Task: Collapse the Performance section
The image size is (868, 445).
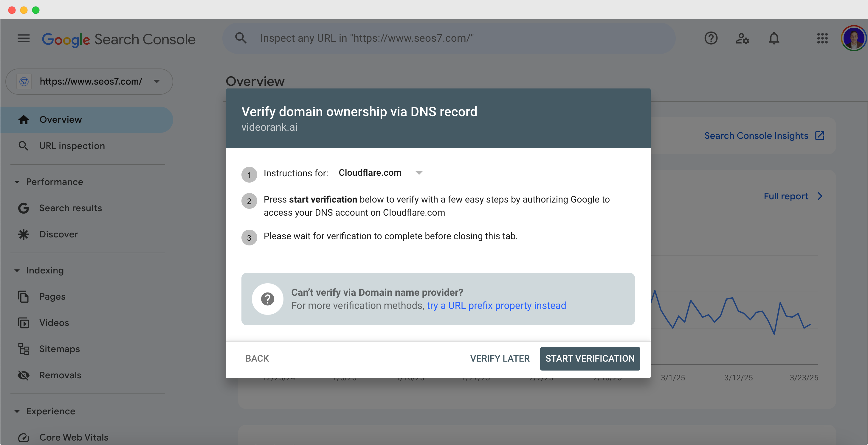Action: point(17,182)
